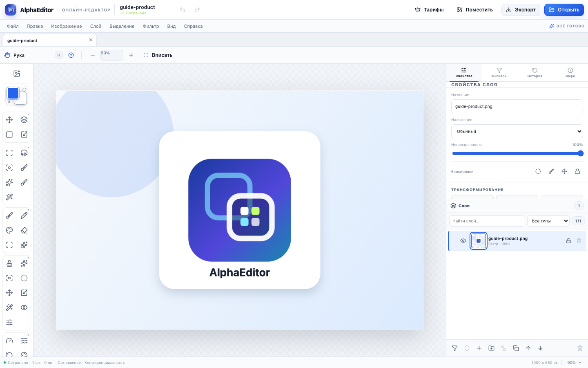588x368 pixels.
Task: Click the trash icon at layers panel bottom
Action: point(580,348)
